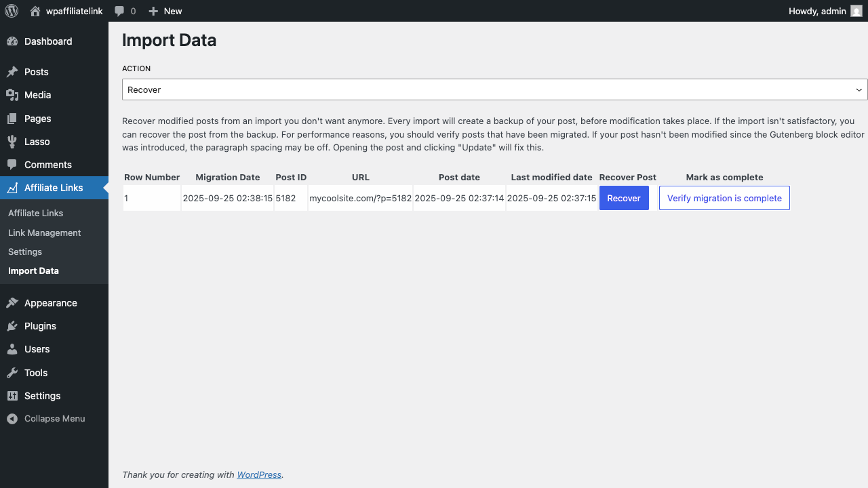This screenshot has height=488, width=868.
Task: Select the Import Data submenu item
Action: (33, 270)
